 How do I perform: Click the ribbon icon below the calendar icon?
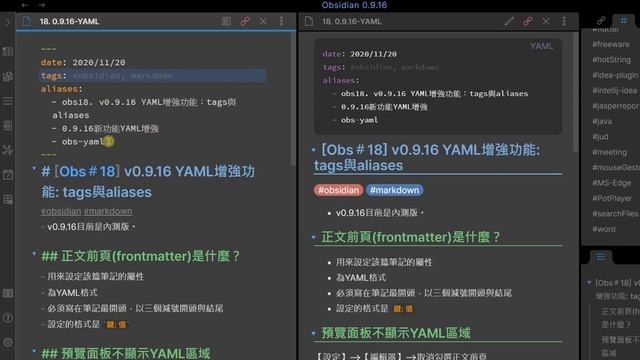point(8,199)
